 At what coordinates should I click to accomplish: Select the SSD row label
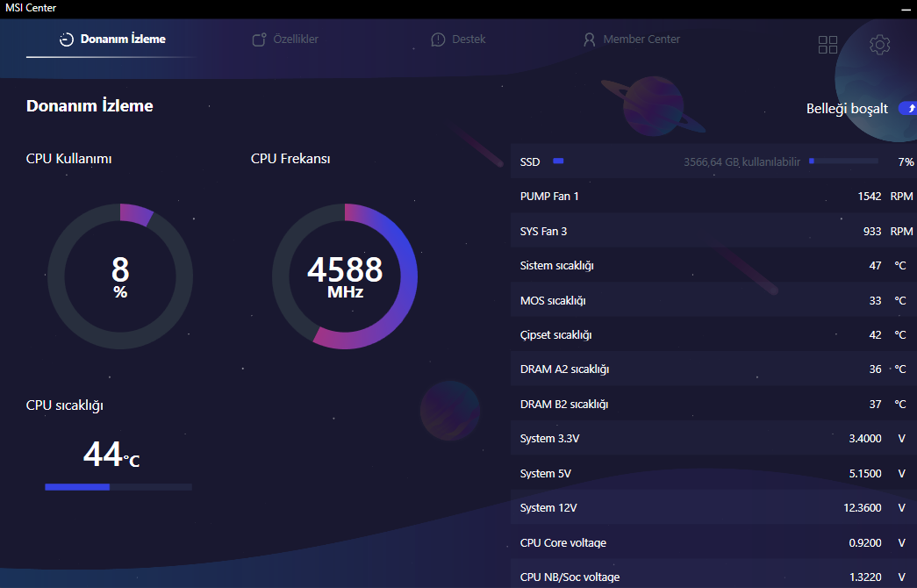pyautogui.click(x=530, y=162)
